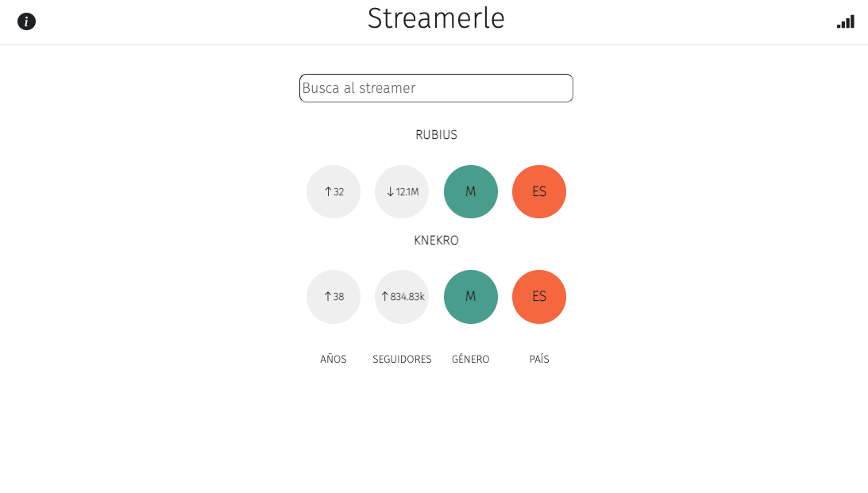Click the RUBIUS guess label
Screen dimensions: 868x493
pyautogui.click(x=436, y=135)
